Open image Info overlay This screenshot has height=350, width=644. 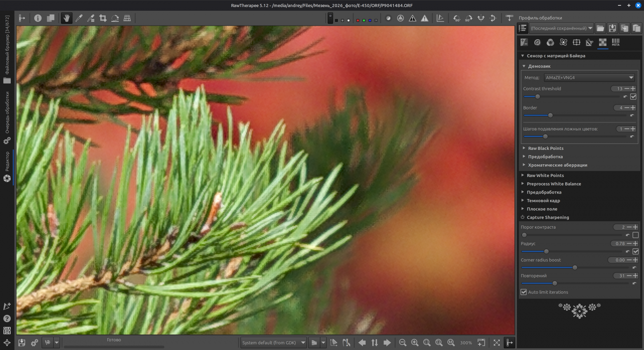[x=38, y=18]
